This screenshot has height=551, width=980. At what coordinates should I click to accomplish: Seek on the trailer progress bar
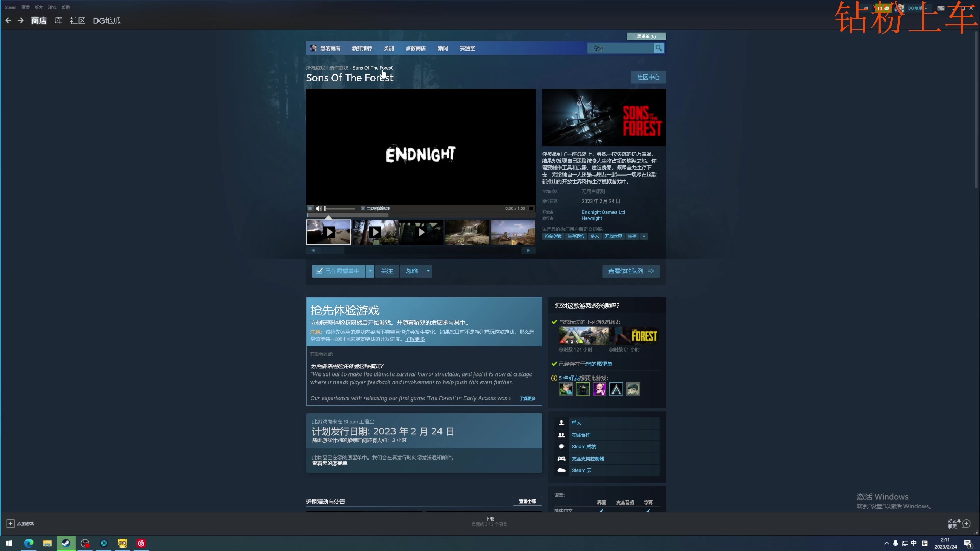tap(421, 215)
